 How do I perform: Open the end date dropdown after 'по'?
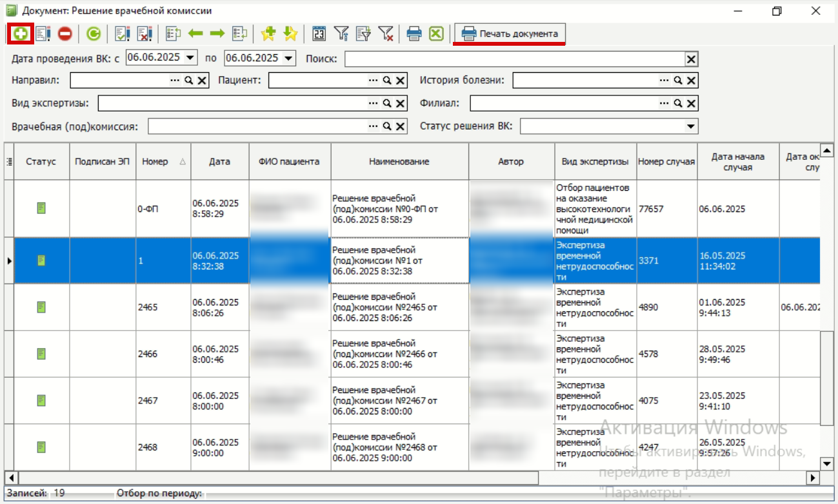pyautogui.click(x=288, y=57)
